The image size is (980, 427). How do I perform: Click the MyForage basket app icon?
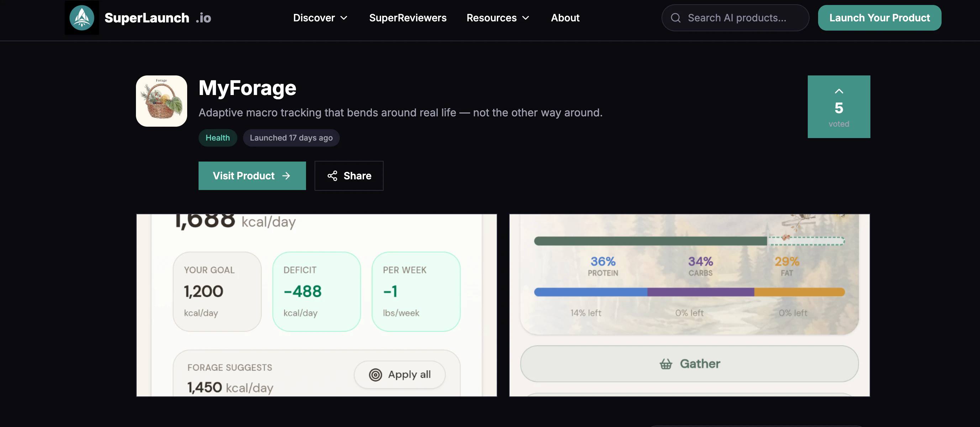tap(161, 101)
